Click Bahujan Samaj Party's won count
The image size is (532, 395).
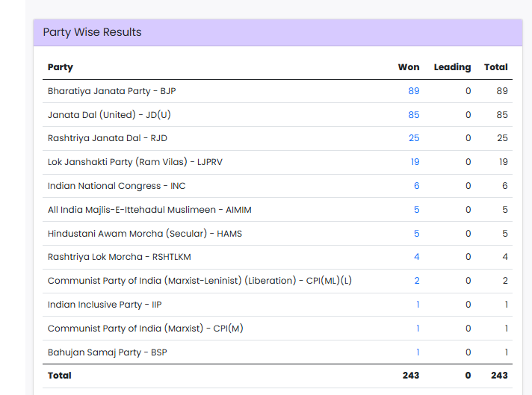417,352
